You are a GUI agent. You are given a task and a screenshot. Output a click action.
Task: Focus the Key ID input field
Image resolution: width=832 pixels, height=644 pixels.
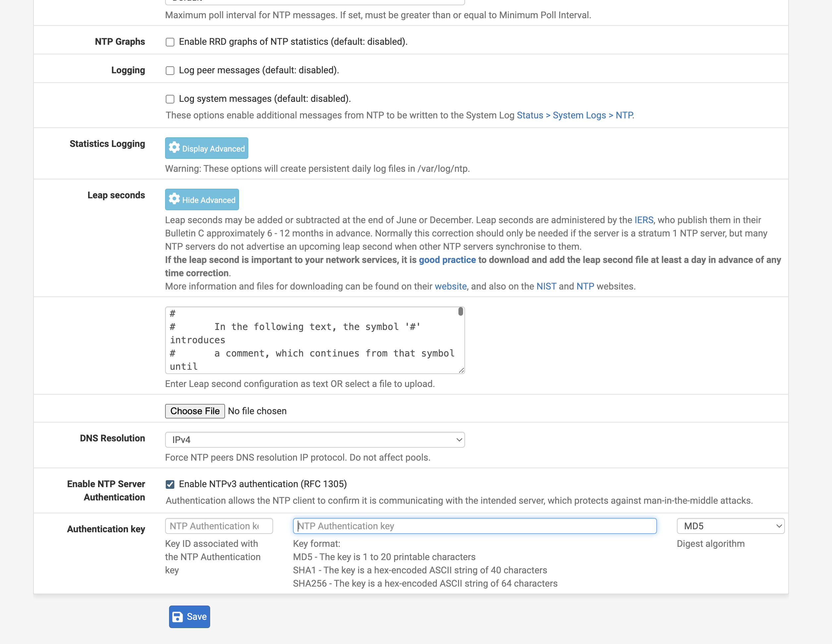point(219,526)
